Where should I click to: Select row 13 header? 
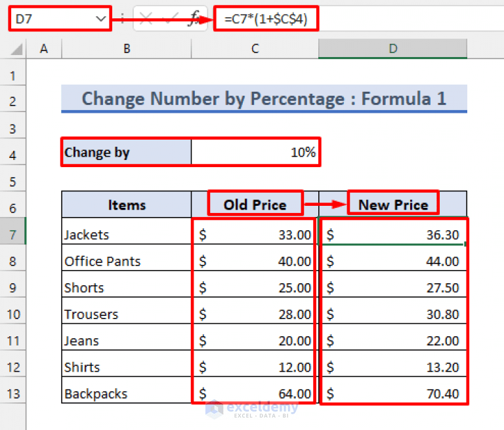coord(13,390)
